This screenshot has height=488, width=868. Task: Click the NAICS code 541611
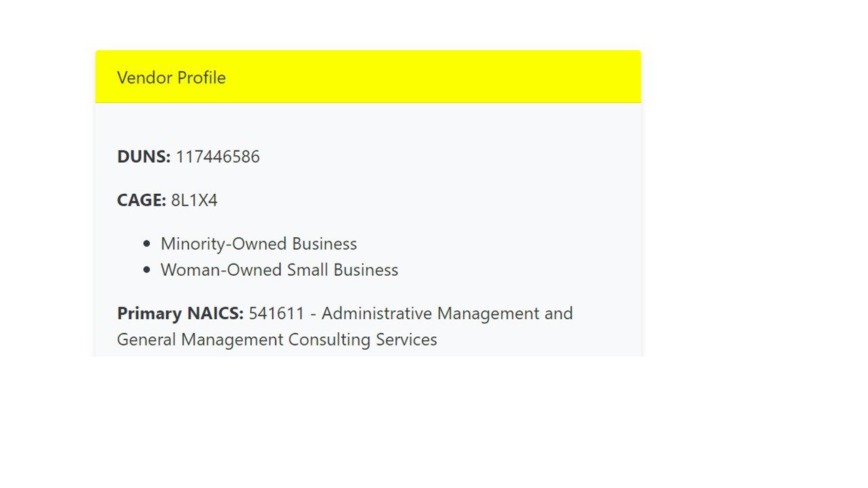(277, 313)
